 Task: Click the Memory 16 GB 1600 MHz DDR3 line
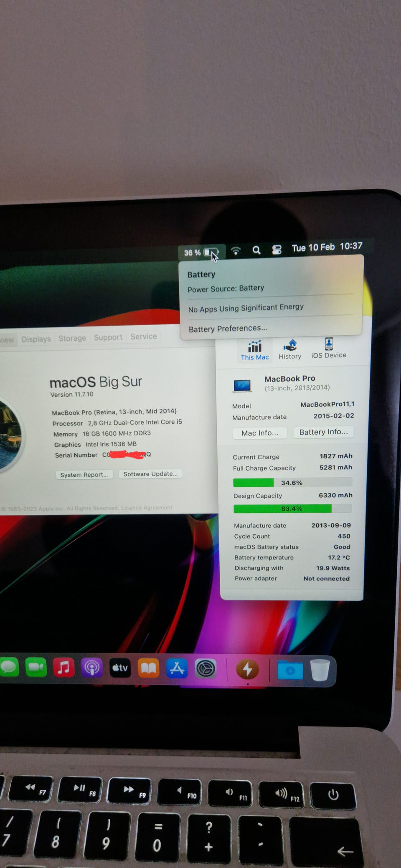click(102, 434)
